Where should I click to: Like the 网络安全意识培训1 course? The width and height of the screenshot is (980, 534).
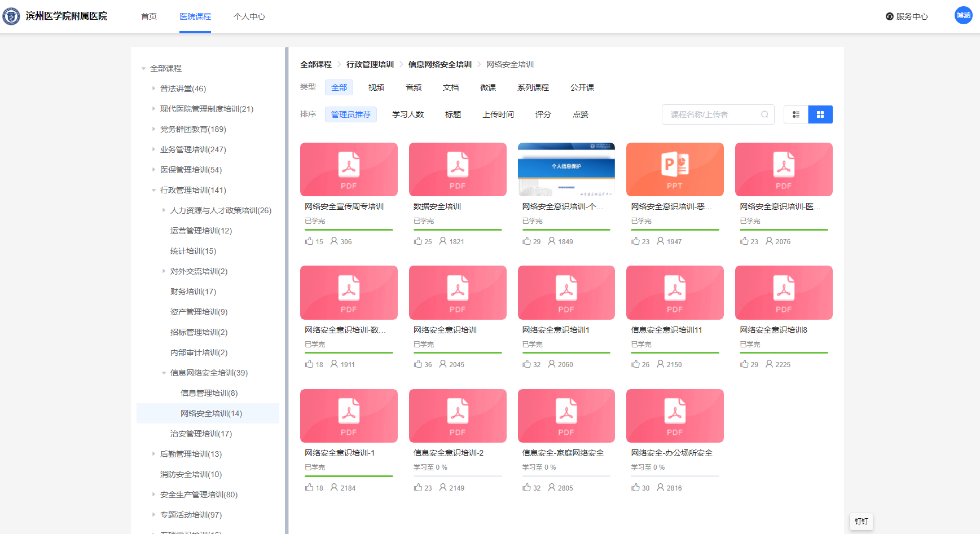click(x=527, y=364)
